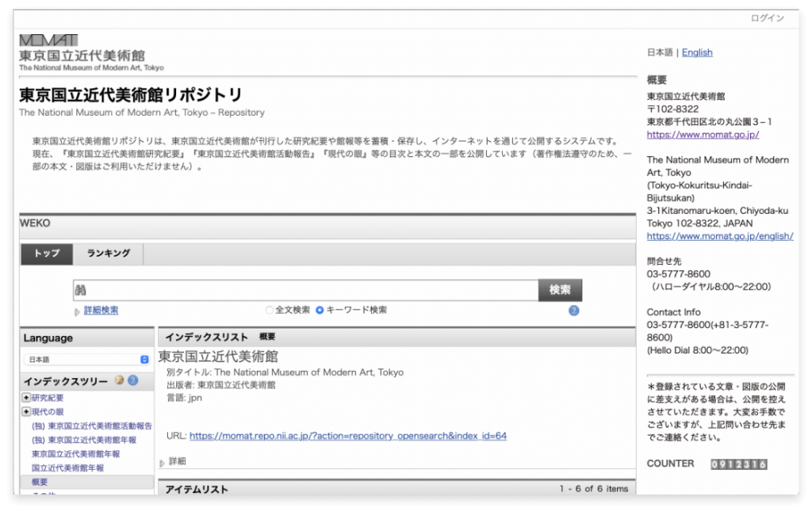Switch site language to English link
Viewport: 812px width, 512px height.
697,52
